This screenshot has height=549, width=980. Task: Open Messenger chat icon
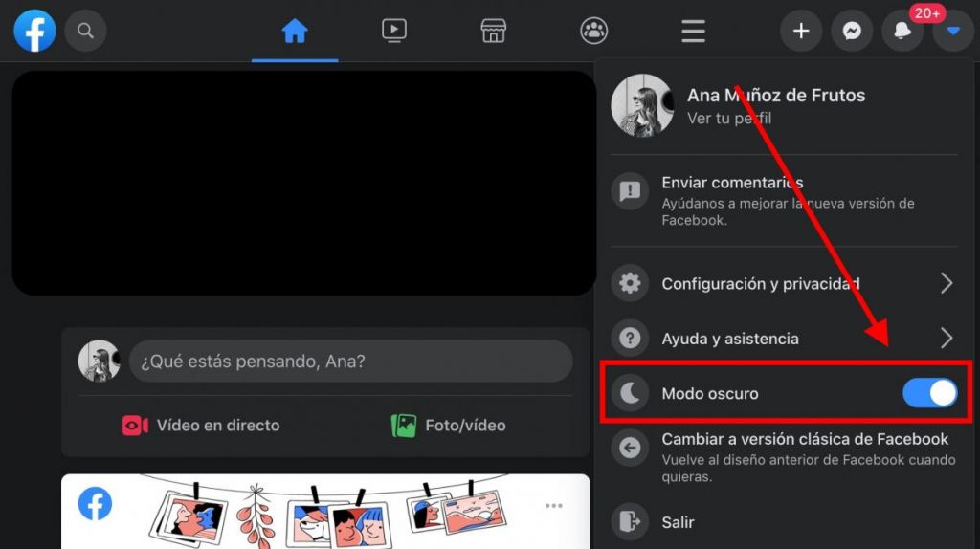tap(851, 32)
